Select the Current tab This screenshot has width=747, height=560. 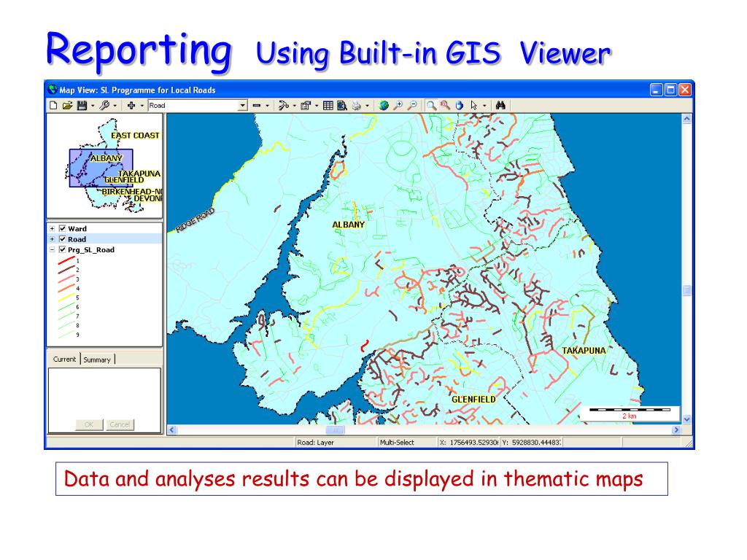(x=64, y=359)
